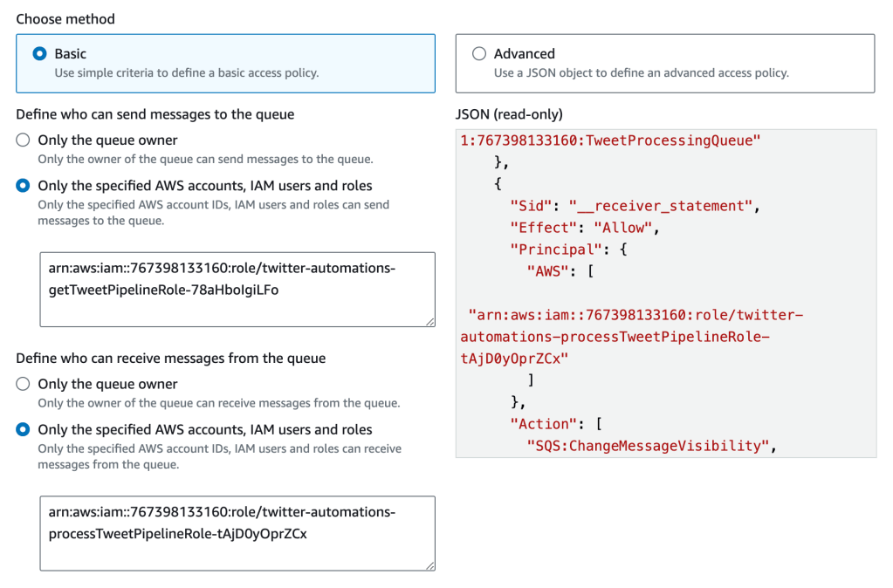Select specified AWS accounts option for sending
The width and height of the screenshot is (893, 588).
tap(23, 186)
